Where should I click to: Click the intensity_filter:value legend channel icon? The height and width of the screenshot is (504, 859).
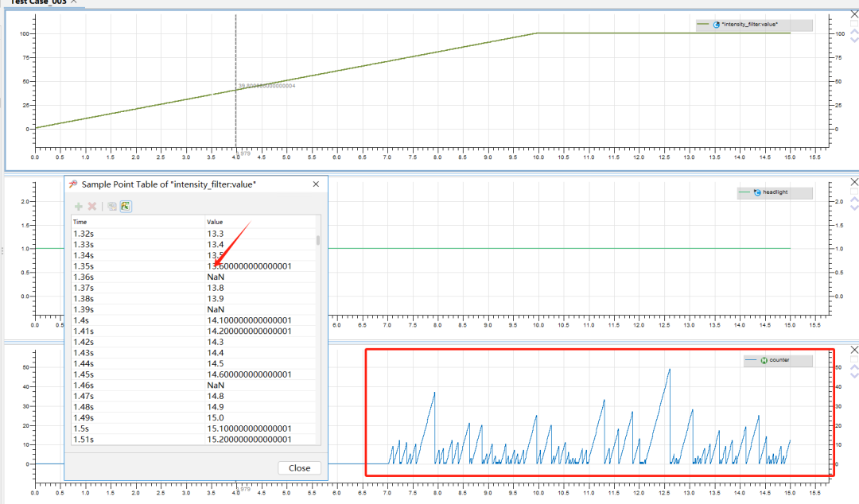coord(716,25)
